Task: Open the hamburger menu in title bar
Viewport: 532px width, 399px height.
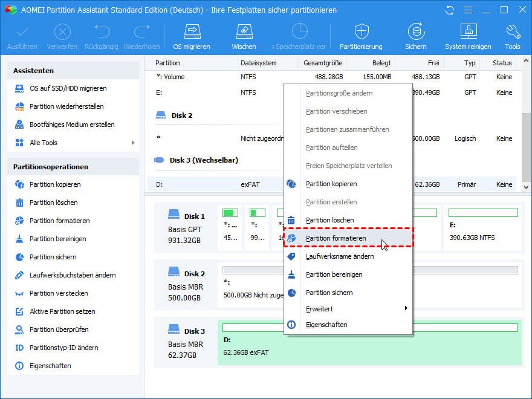Action: [x=468, y=10]
